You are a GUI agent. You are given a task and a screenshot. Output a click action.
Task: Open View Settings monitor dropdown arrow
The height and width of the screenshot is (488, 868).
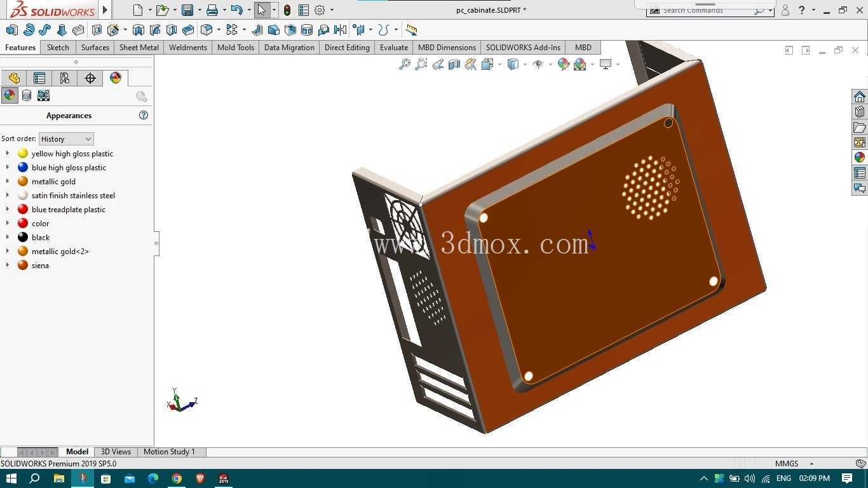click(x=618, y=65)
